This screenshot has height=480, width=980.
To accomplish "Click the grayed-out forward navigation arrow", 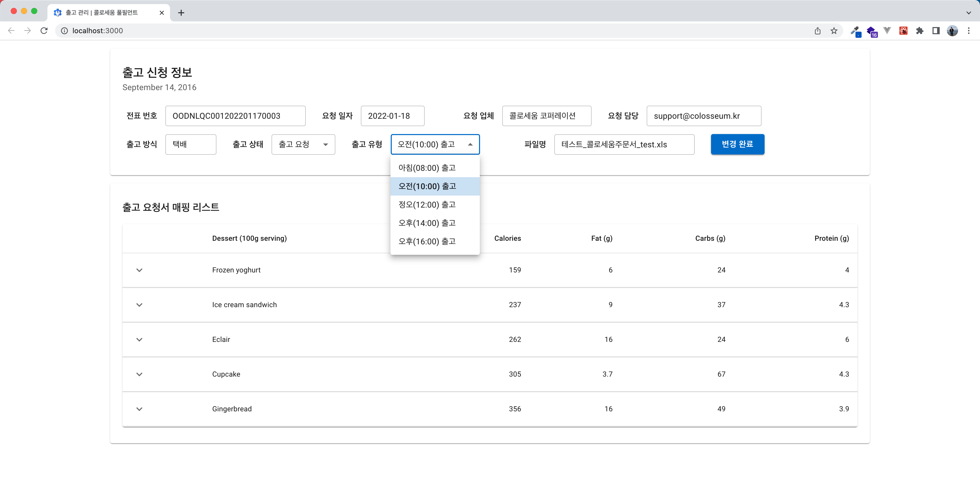I will [27, 30].
